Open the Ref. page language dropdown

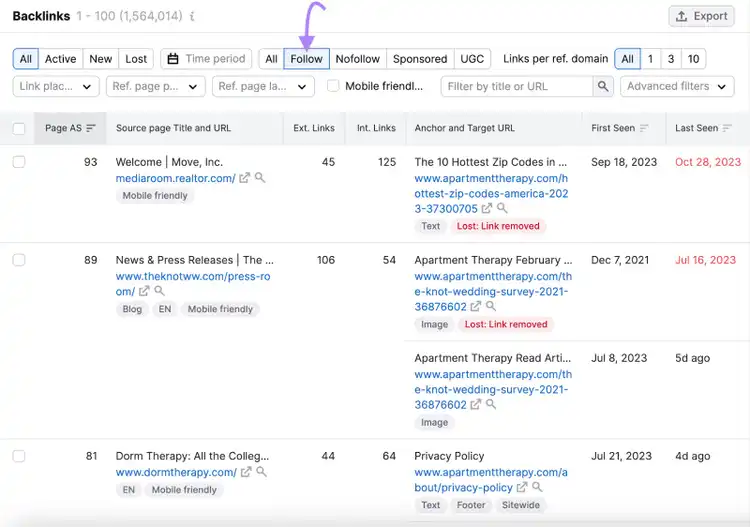263,87
